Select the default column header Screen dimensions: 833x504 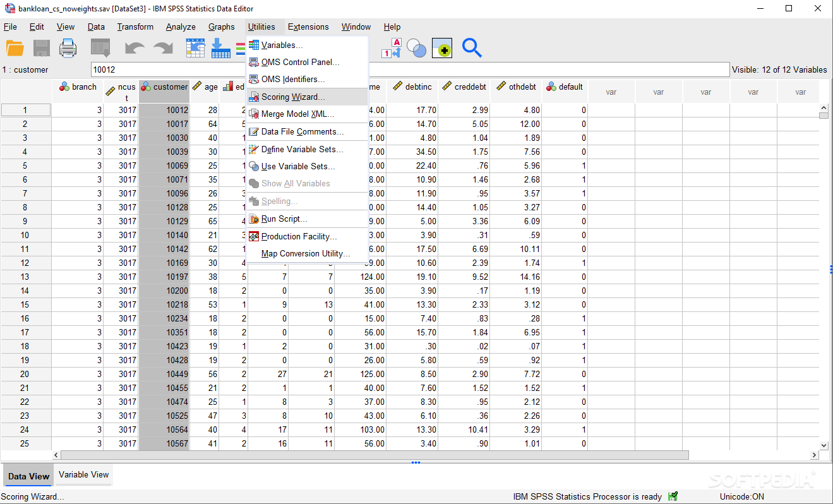point(565,92)
